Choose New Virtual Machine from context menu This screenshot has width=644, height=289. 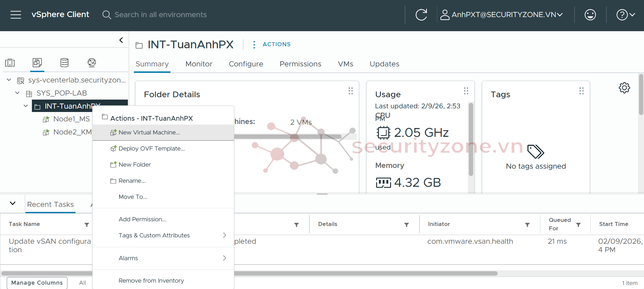pyautogui.click(x=149, y=132)
